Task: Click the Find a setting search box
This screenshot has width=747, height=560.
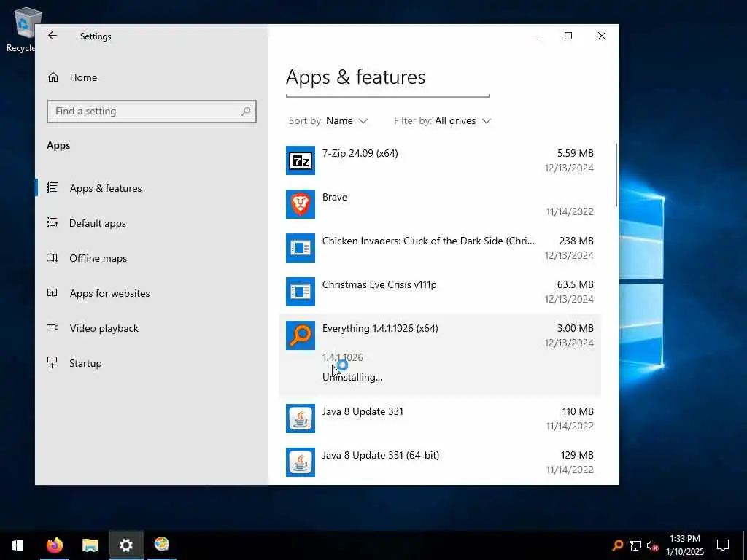Action: tap(152, 112)
